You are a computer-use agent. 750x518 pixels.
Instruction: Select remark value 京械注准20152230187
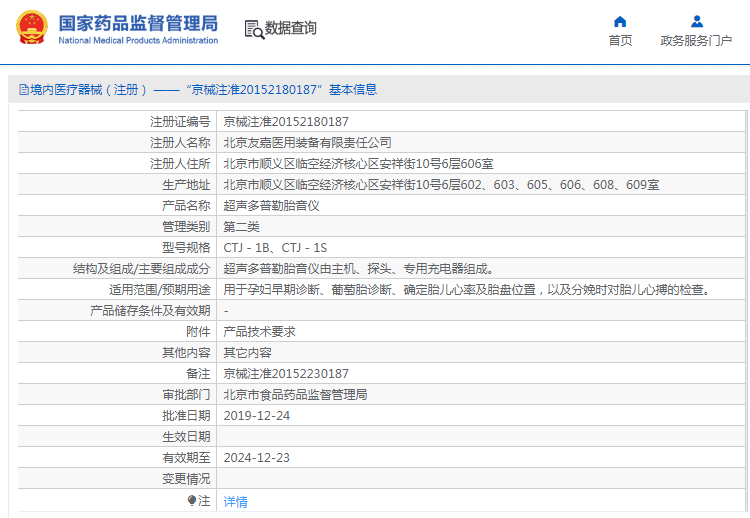click(x=286, y=374)
